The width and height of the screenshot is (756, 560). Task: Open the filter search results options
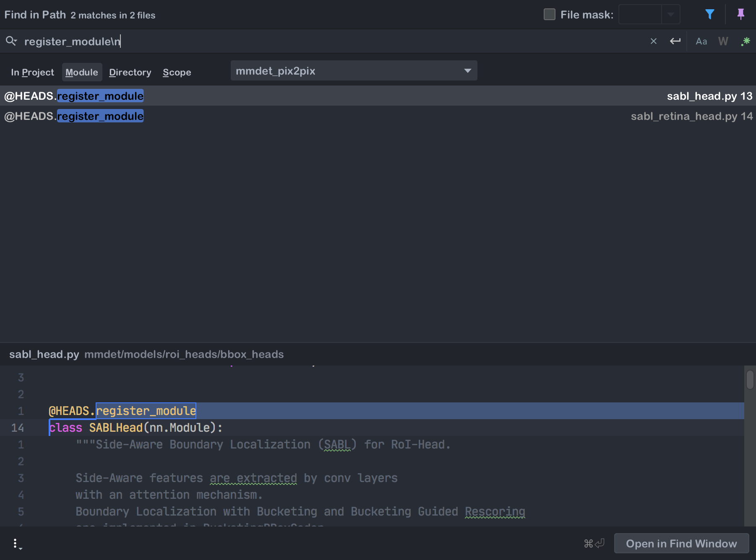click(710, 14)
